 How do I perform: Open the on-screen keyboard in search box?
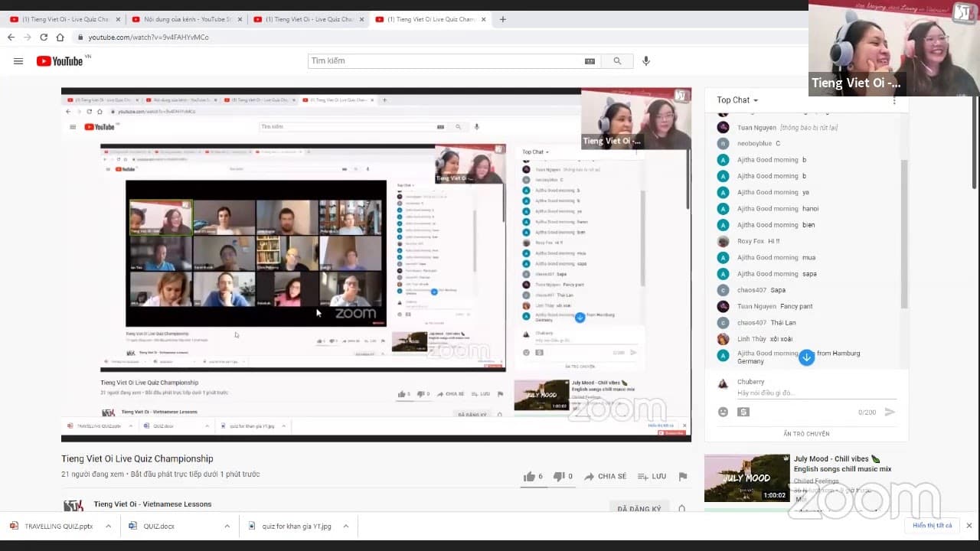pos(590,61)
